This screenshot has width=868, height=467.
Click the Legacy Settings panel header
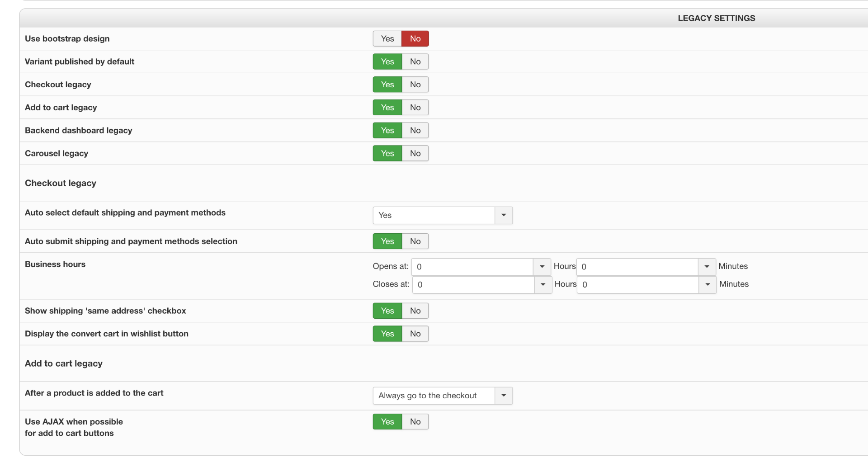coord(716,18)
